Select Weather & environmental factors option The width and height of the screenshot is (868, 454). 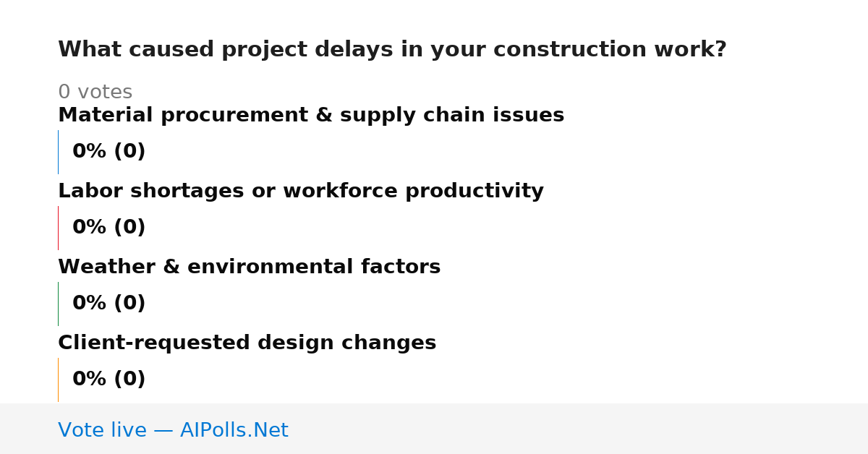coord(249,267)
